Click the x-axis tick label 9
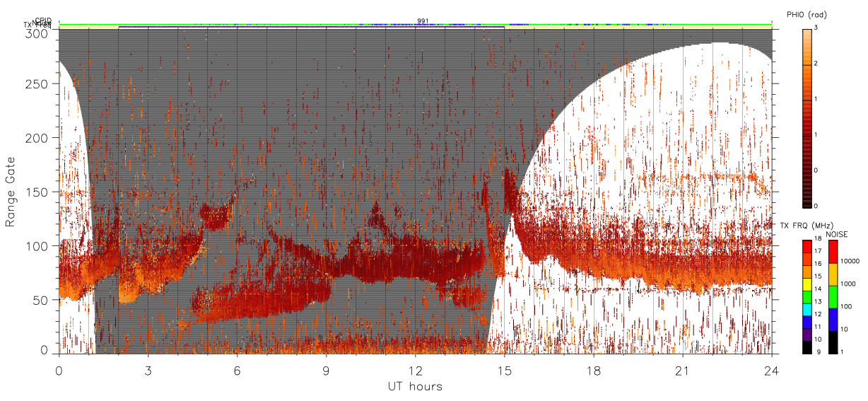 tap(327, 371)
